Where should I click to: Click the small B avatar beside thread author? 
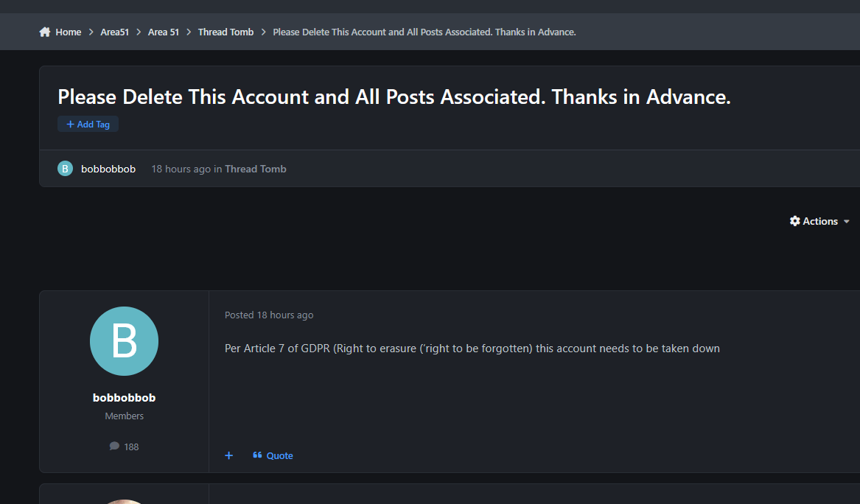click(65, 169)
